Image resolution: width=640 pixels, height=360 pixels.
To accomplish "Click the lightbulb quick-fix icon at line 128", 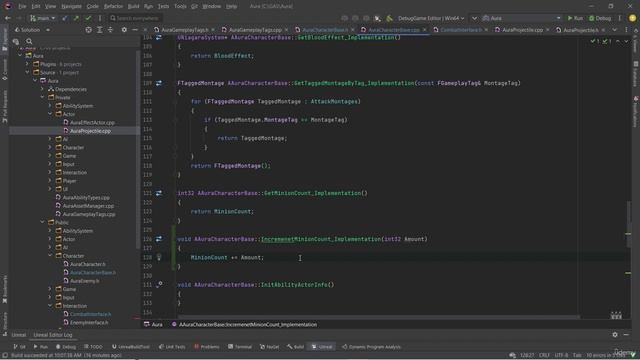I will [159, 257].
